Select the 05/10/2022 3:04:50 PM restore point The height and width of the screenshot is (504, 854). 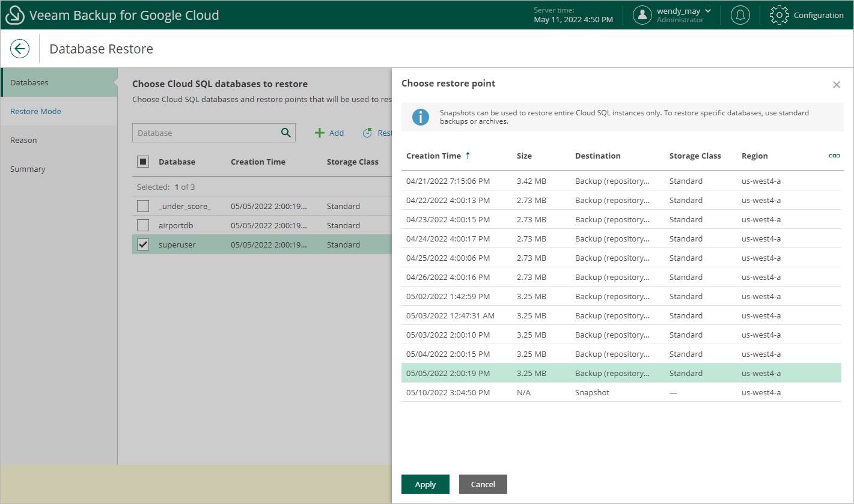click(621, 392)
